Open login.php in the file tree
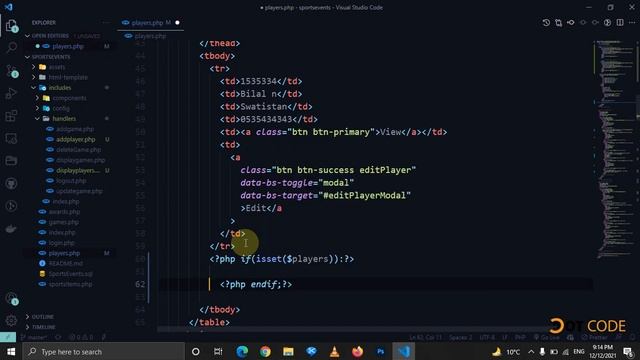This screenshot has height=360, width=640. (x=62, y=243)
